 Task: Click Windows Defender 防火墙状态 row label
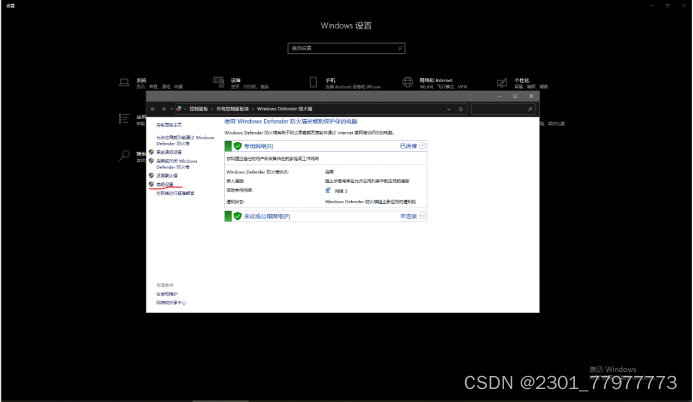(x=258, y=172)
